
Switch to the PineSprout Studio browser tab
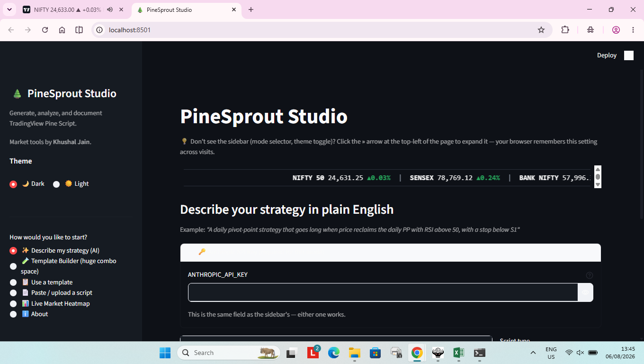click(x=187, y=9)
